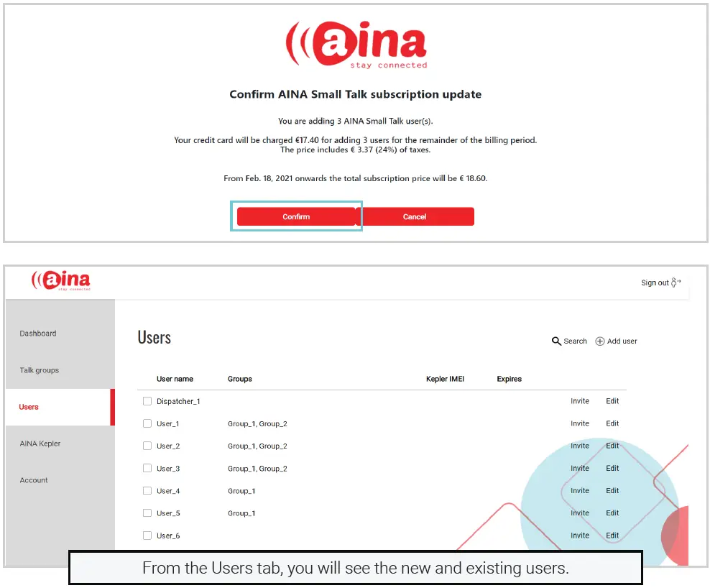Screen dimensions: 710x588
Task: Click the Sign out link
Action: point(655,282)
